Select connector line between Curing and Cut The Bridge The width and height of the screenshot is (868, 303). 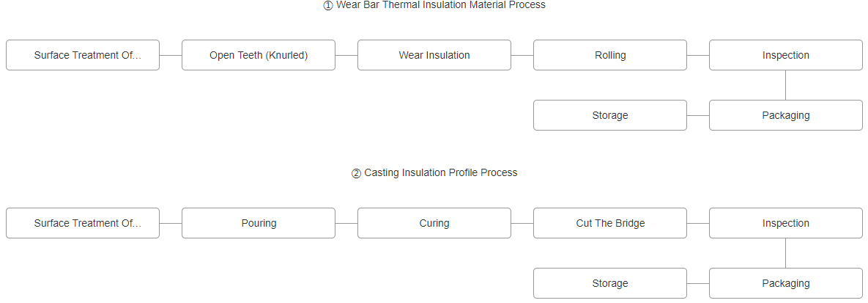point(522,223)
